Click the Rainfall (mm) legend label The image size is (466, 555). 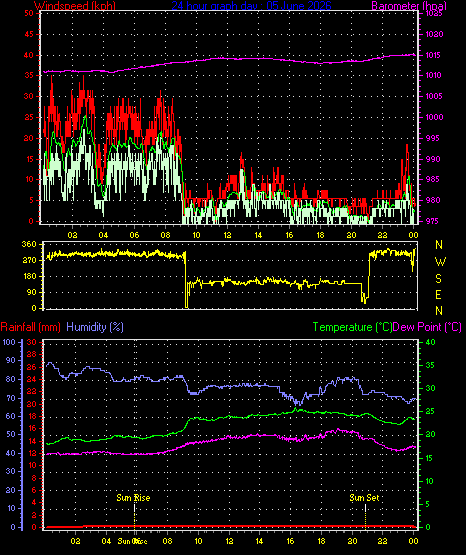30,327
